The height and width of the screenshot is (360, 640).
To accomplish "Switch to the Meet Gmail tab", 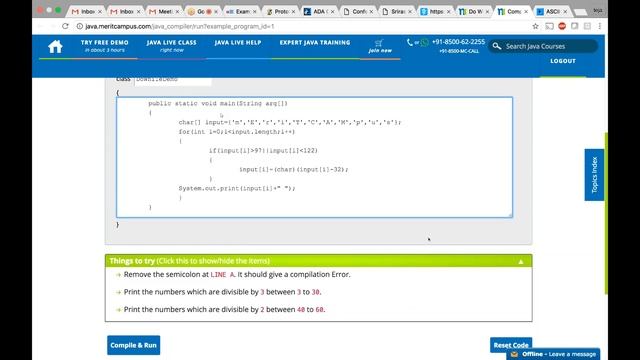I will tap(163, 11).
